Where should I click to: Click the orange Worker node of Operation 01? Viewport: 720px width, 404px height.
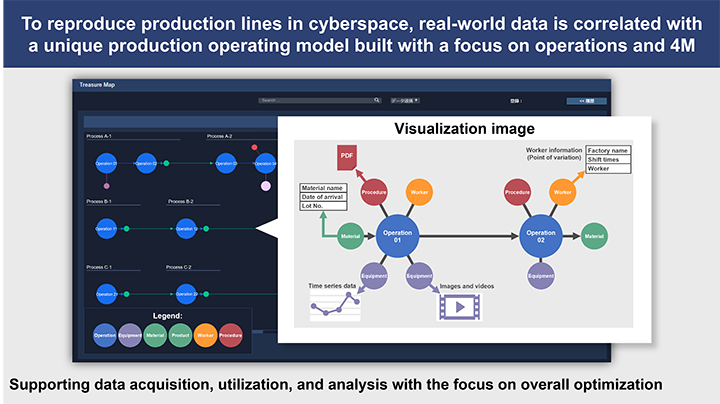pyautogui.click(x=419, y=192)
